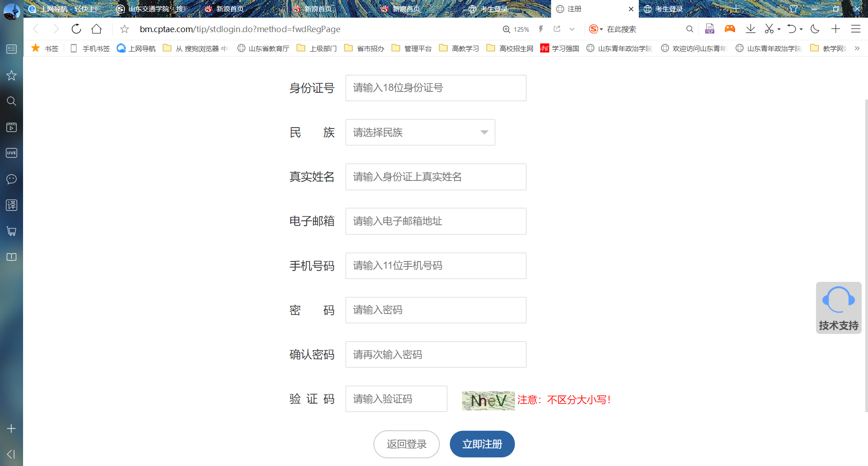
Task: Go to the browser home page icon
Action: (96, 29)
